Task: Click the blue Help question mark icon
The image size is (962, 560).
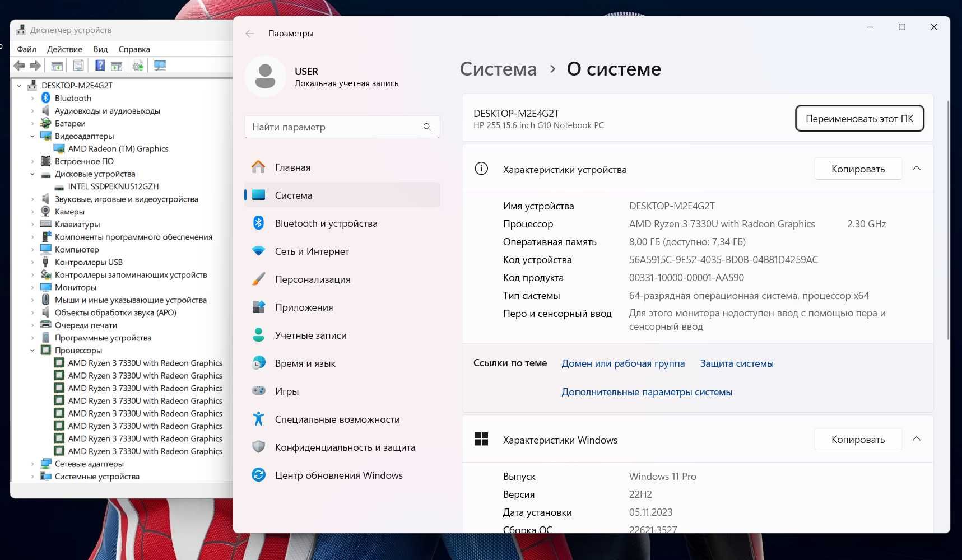Action: click(100, 66)
